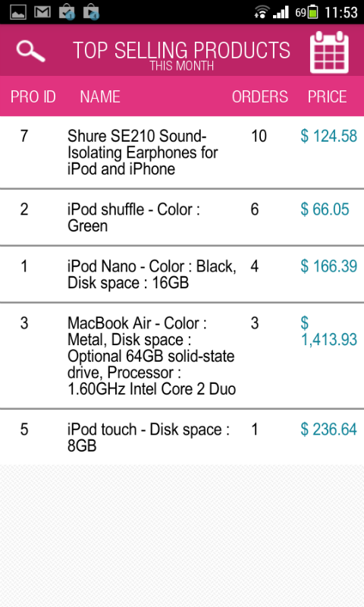The width and height of the screenshot is (364, 607).
Task: Open Gmail notification in status bar
Action: 42,11
